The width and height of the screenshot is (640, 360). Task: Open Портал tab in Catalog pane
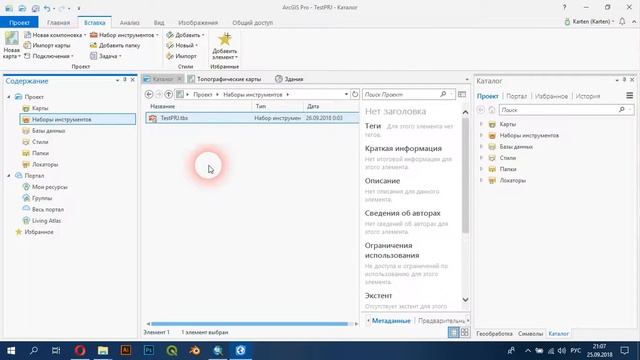(x=517, y=96)
